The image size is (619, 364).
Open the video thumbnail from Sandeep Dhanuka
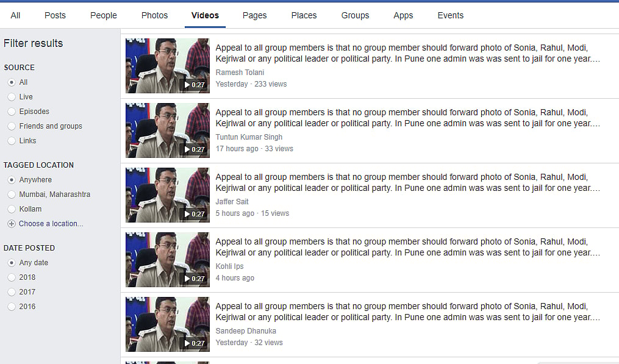pos(167,324)
